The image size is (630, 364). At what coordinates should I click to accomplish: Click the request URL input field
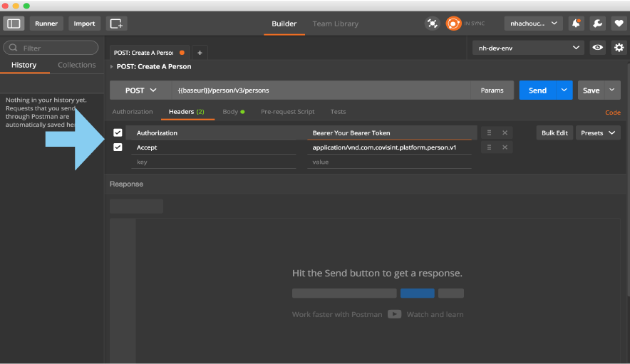click(x=321, y=90)
